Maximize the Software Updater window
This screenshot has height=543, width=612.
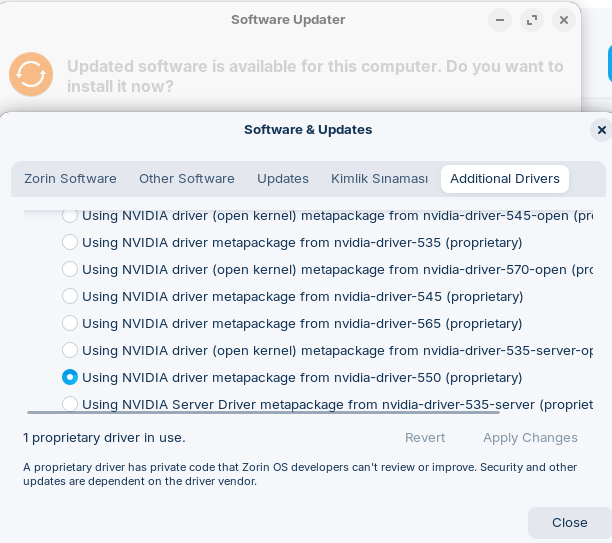click(532, 20)
